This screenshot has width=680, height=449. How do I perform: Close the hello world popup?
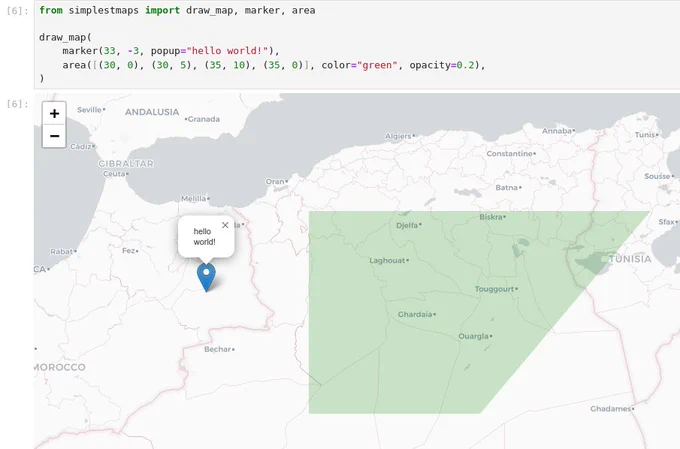(225, 225)
